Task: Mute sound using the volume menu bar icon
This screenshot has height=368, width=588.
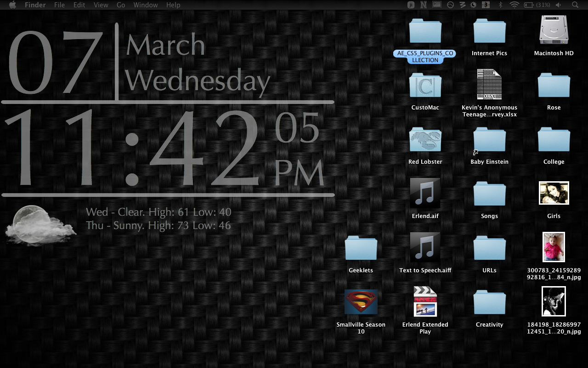Action: (558, 5)
